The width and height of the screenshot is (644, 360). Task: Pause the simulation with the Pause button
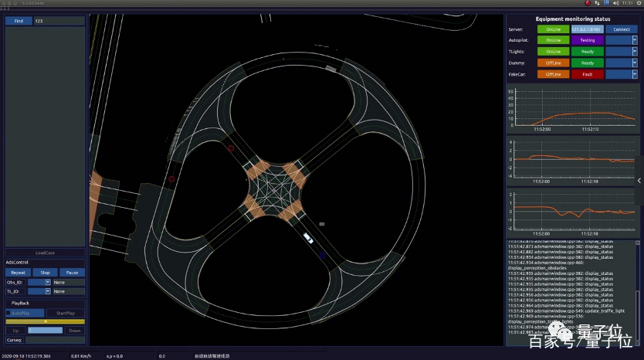point(72,273)
